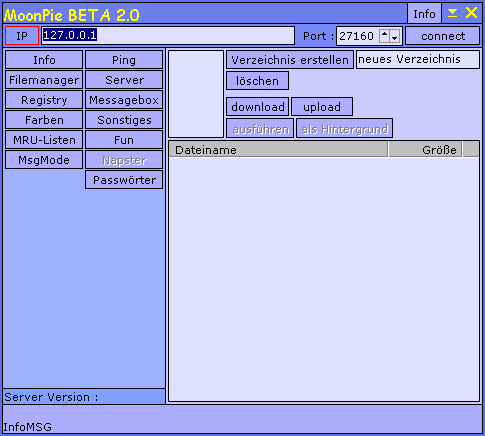Click the neues Verzeichnis text field

coord(418,60)
